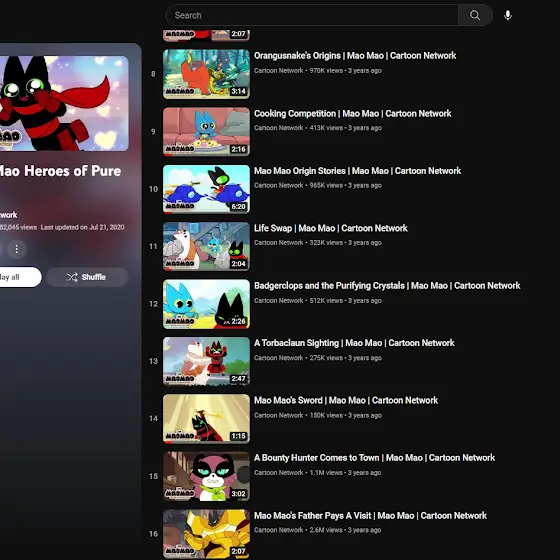Click title Badgerclops and the Purifying Crystals
This screenshot has height=560, width=560.
click(x=387, y=286)
